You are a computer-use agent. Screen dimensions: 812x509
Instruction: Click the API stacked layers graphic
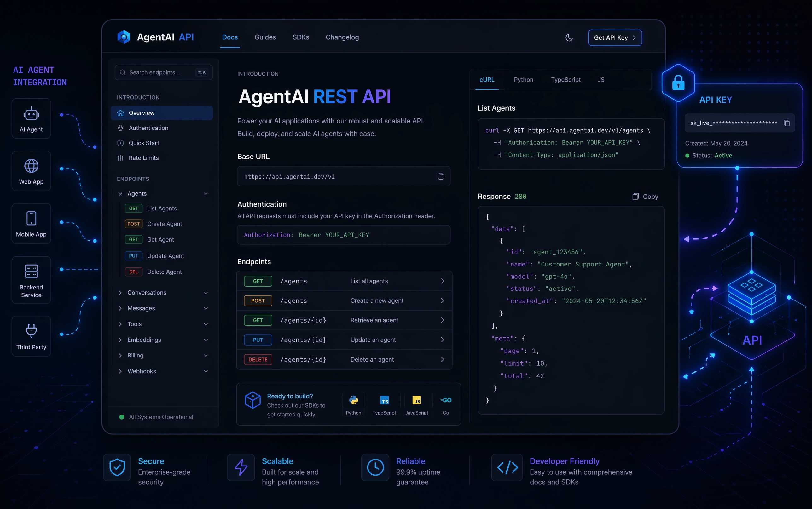tap(751, 294)
